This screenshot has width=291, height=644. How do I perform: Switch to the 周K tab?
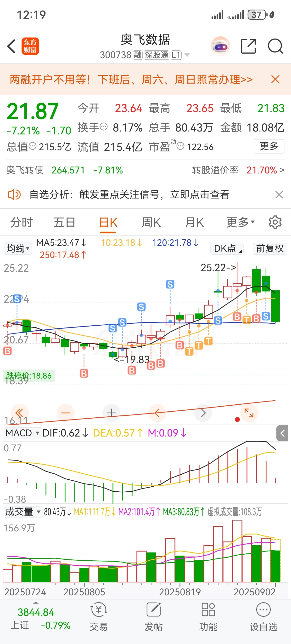(151, 222)
